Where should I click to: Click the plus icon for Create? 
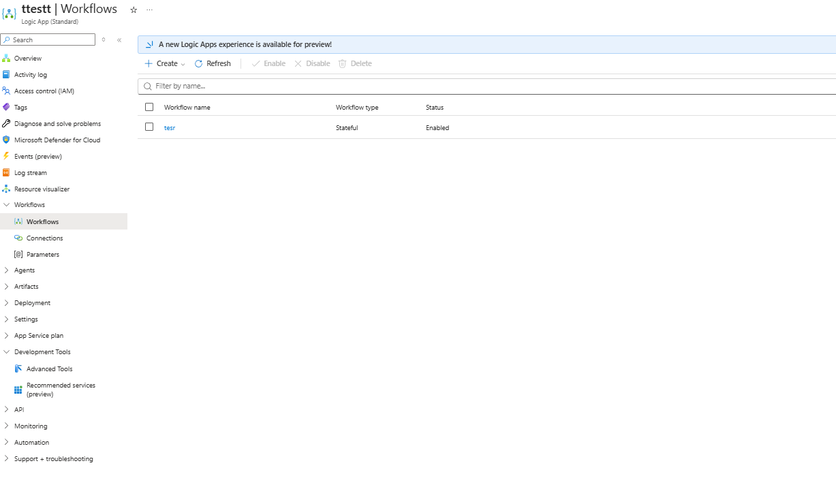point(149,63)
